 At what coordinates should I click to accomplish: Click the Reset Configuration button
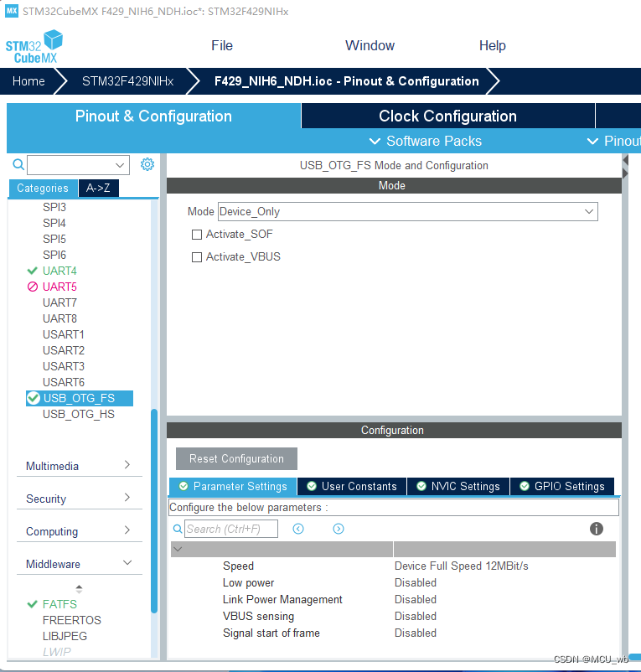236,458
